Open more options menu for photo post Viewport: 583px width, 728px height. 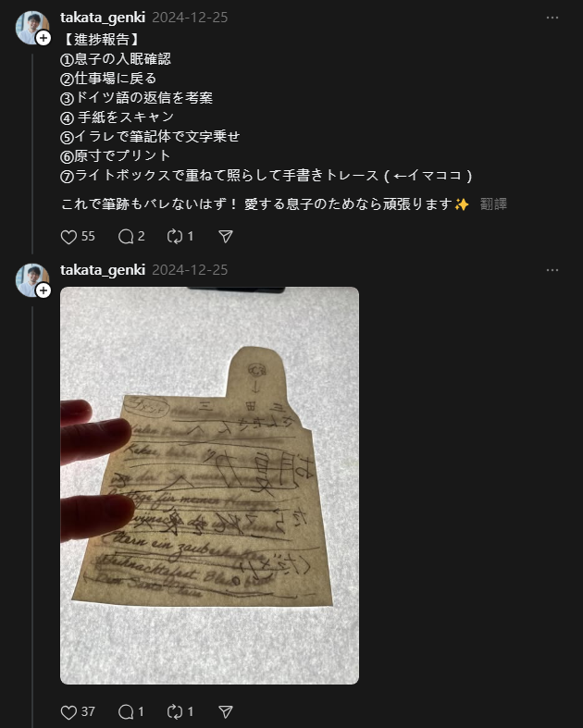[x=552, y=270]
